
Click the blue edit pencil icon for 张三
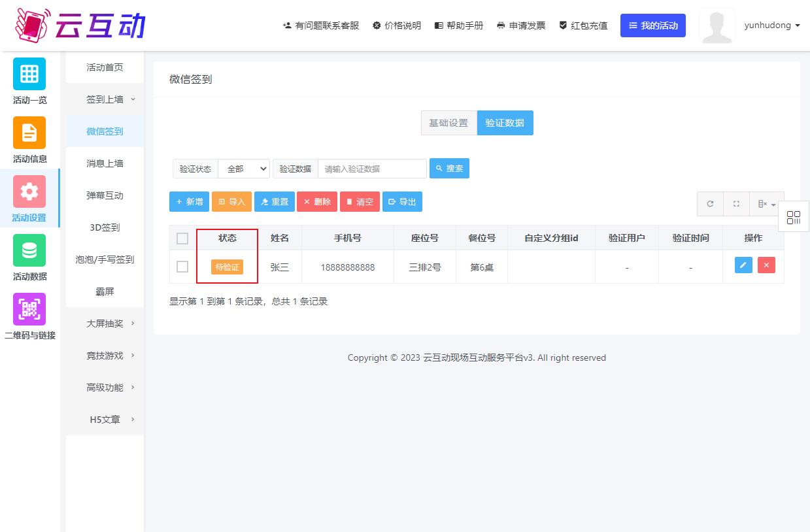[x=743, y=265]
